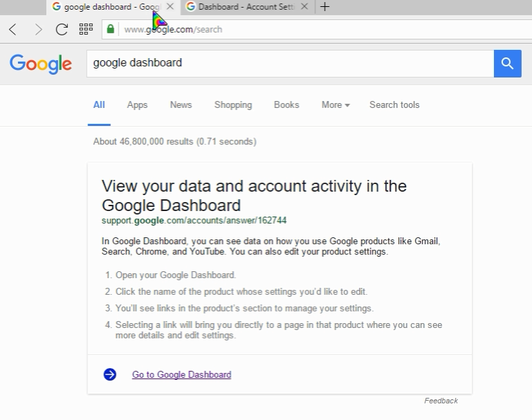Click the Google logo

(41, 64)
